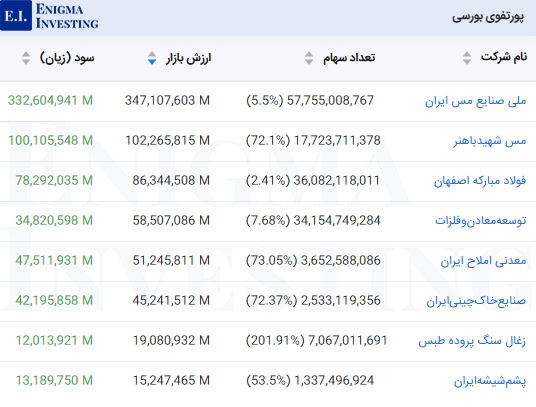This screenshot has width=536, height=407.
Task: Open company link فولاد مبارکه اصفهان
Action: (x=480, y=181)
